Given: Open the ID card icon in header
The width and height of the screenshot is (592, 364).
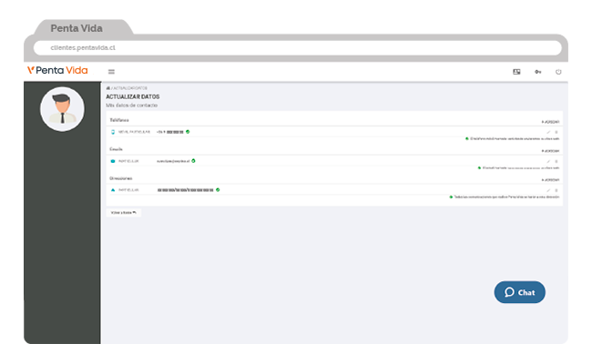Looking at the screenshot, I should tap(516, 72).
